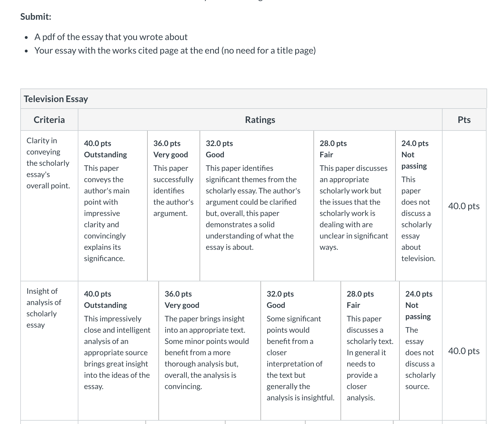The width and height of the screenshot is (504, 424).
Task: Select the Ratings column header
Action: [260, 120]
